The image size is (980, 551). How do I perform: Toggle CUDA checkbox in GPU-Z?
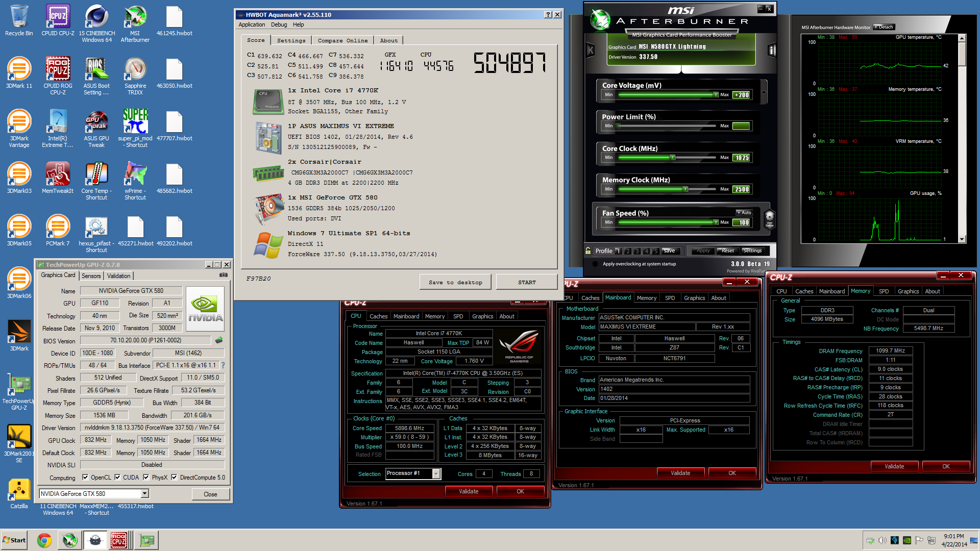coord(117,478)
